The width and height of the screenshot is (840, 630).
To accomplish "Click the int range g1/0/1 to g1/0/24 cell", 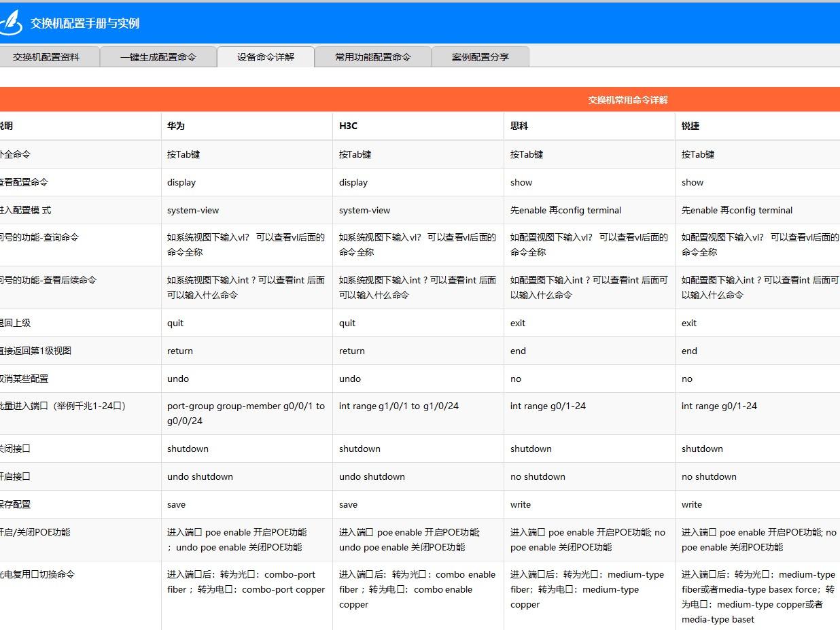I will 398,406.
